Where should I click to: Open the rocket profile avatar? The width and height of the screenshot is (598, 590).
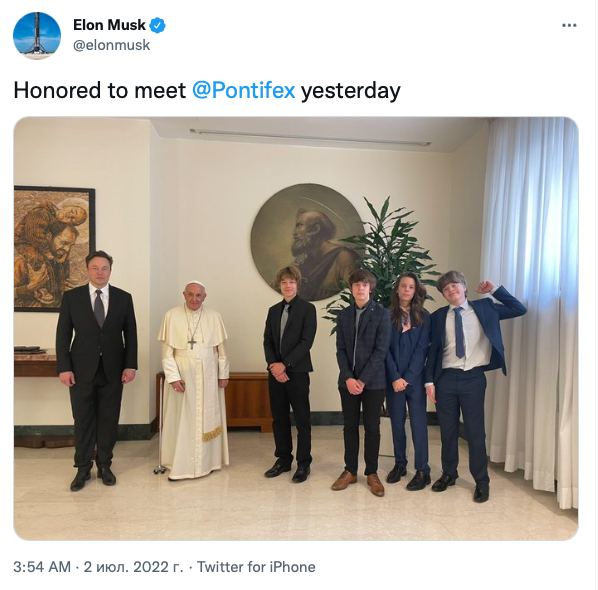[37, 35]
